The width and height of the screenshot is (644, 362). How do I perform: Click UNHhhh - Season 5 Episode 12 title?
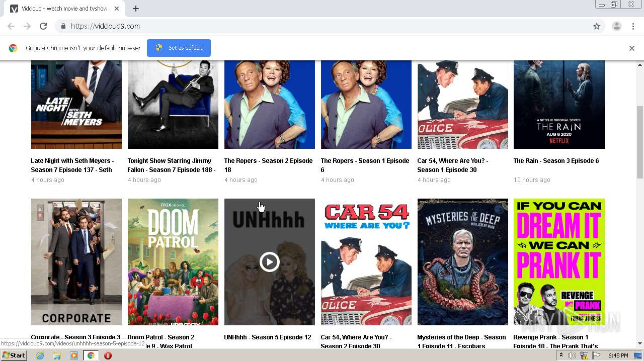[x=268, y=337]
